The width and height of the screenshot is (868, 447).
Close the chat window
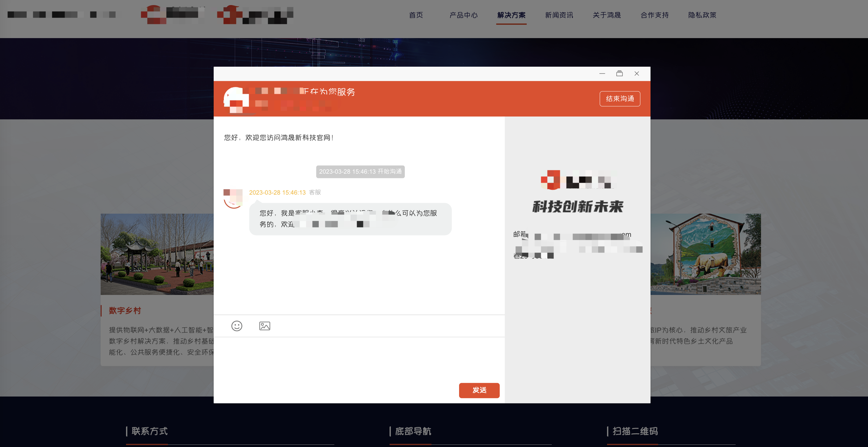(637, 73)
